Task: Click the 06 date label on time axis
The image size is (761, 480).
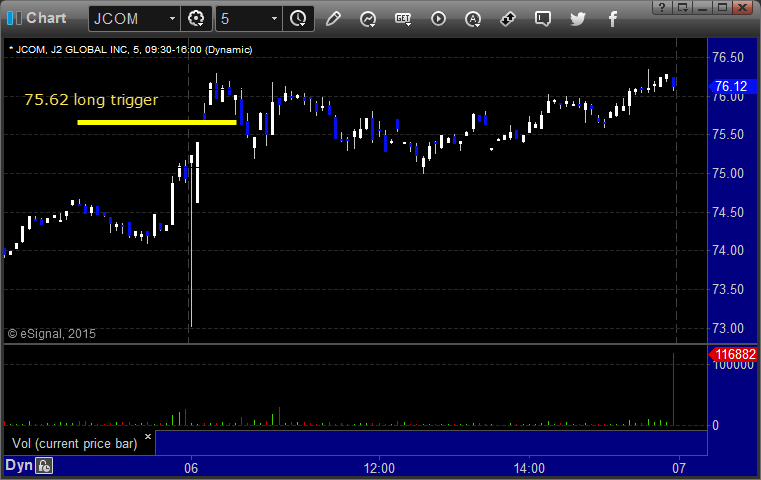Action: click(191, 468)
